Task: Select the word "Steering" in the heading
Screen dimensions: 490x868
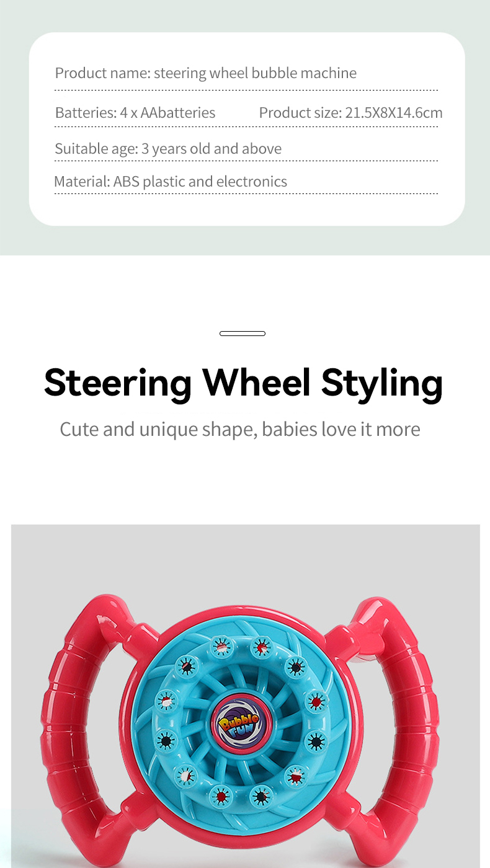Action: [x=118, y=383]
